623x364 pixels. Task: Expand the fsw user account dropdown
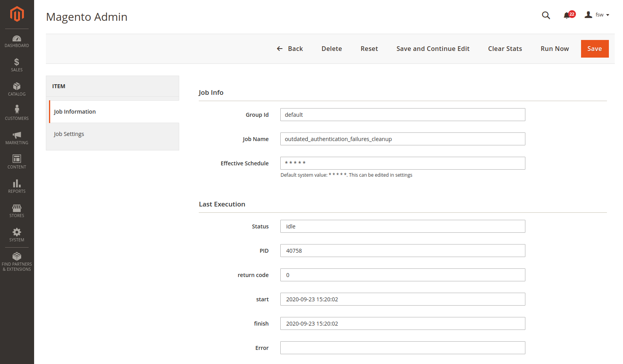[x=597, y=15]
